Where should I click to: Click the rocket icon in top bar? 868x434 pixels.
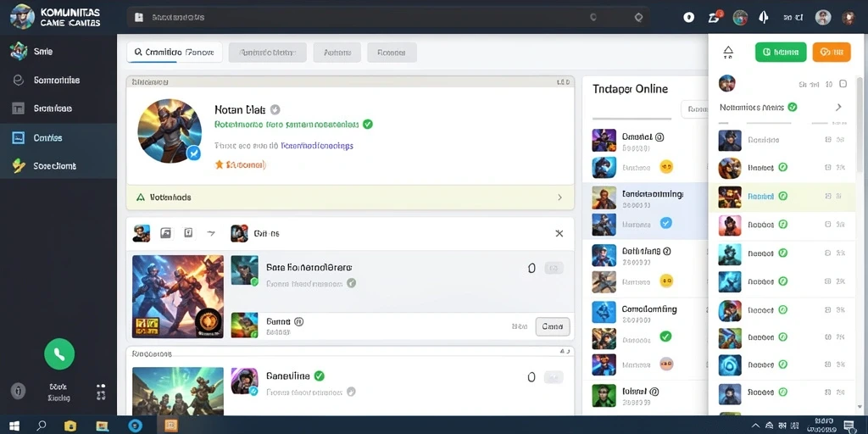tap(764, 17)
